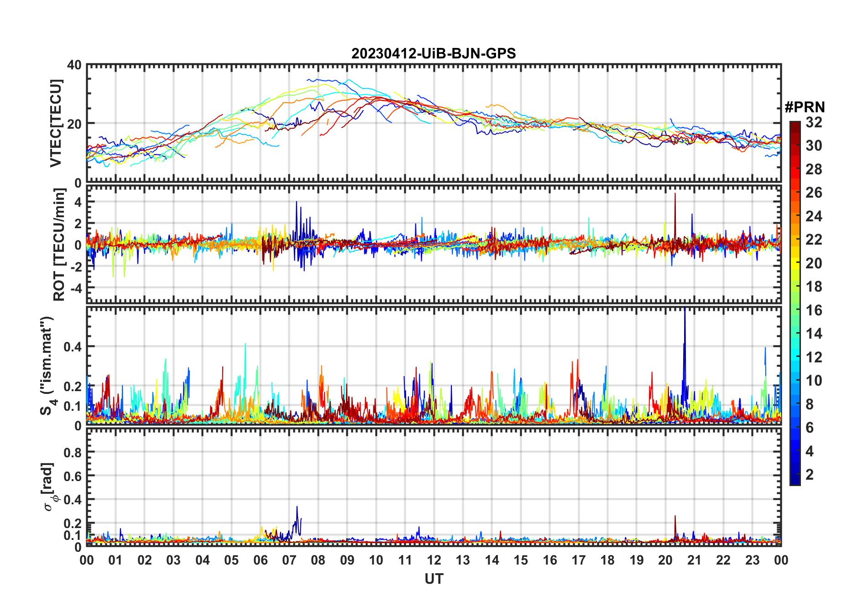Select the ROT [TECU/min] y-axis label
The height and width of the screenshot is (607, 868).
click(x=59, y=245)
